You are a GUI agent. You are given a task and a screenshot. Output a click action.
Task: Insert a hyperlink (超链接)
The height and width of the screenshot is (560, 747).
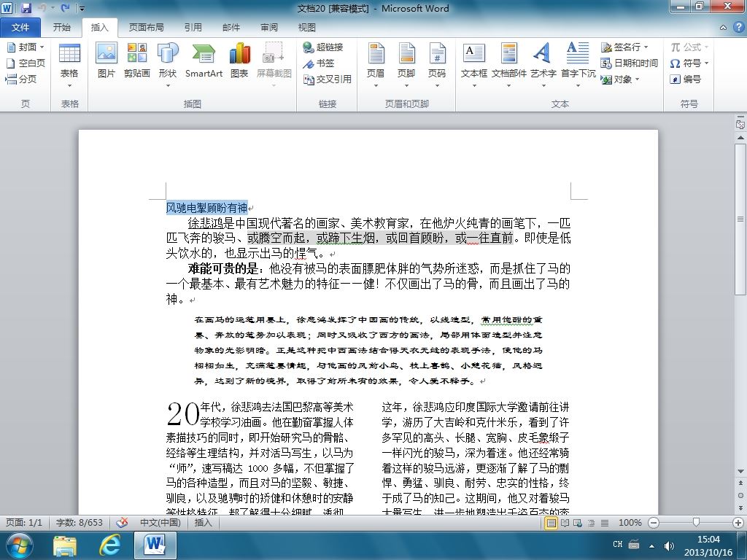(323, 47)
